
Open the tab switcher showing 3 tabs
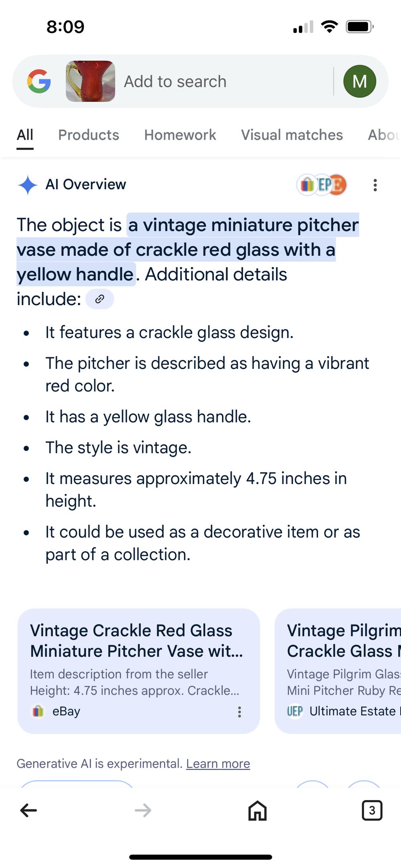(x=372, y=811)
